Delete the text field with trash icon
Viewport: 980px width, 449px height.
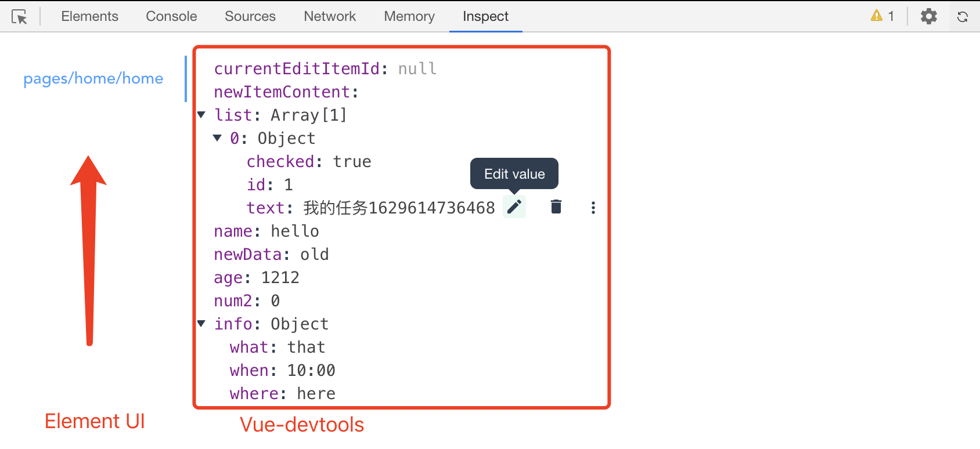[x=556, y=207]
